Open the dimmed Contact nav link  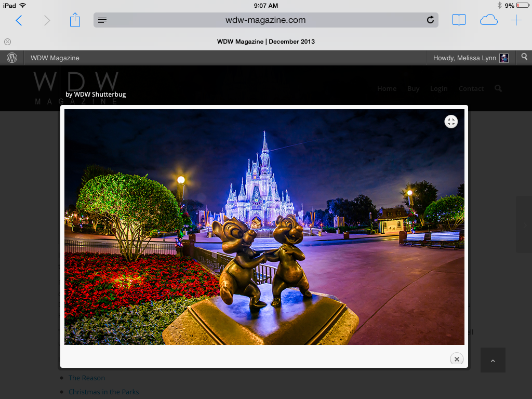(x=471, y=88)
